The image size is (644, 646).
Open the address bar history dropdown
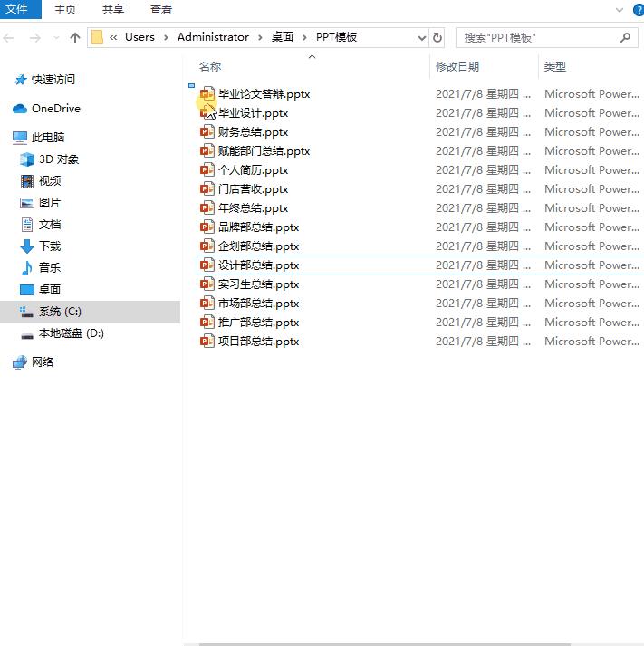[x=421, y=38]
